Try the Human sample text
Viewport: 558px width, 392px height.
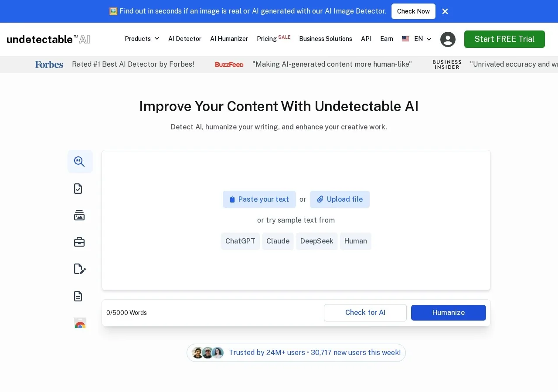click(356, 241)
